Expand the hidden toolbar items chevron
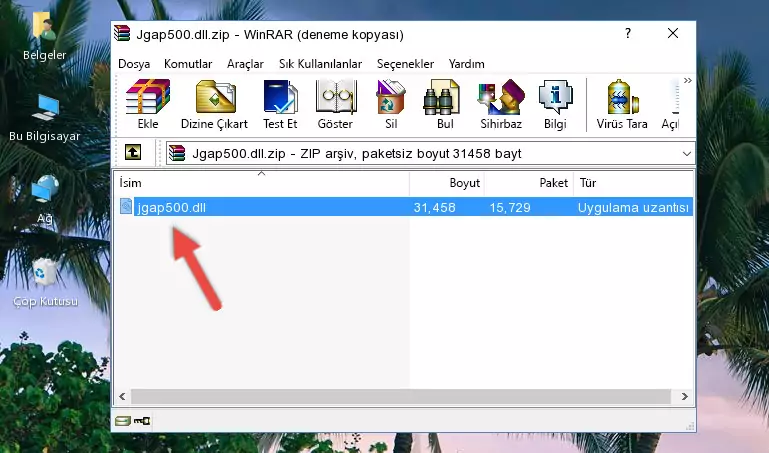769x453 pixels. 688,80
